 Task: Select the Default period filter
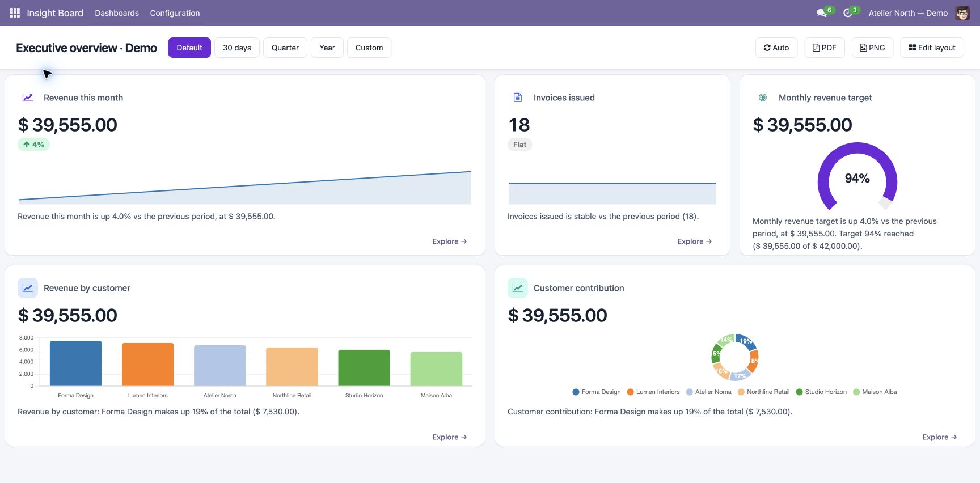click(189, 48)
